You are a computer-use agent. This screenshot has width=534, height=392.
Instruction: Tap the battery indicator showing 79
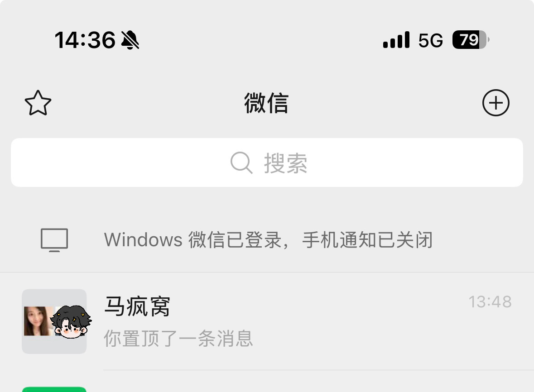[471, 40]
